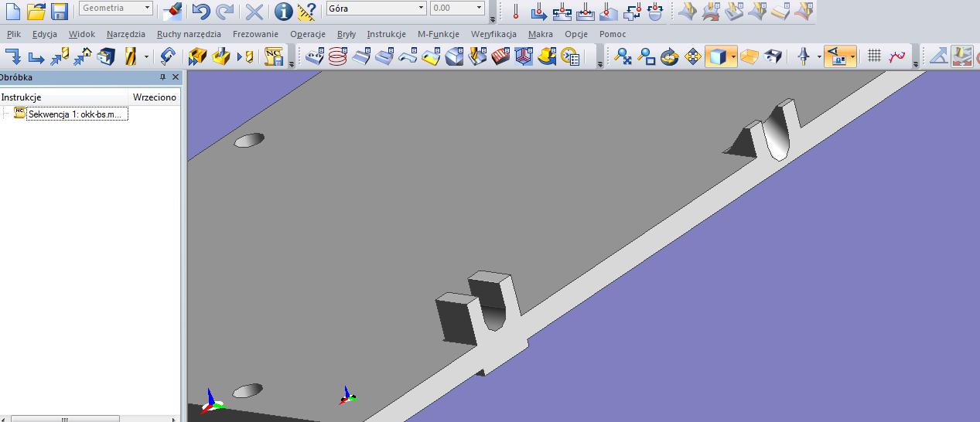Expand toolbar overflow after NC code icon
This screenshot has width=980, height=422.
point(292,59)
